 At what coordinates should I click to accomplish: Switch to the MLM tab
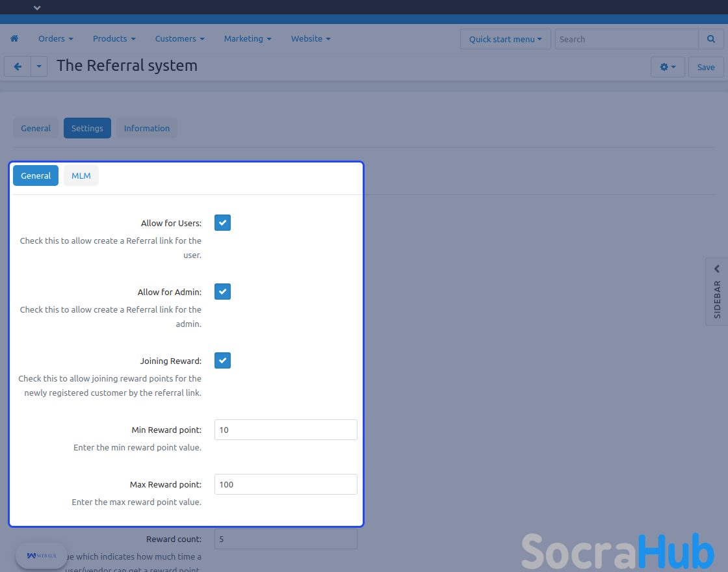pyautogui.click(x=81, y=176)
